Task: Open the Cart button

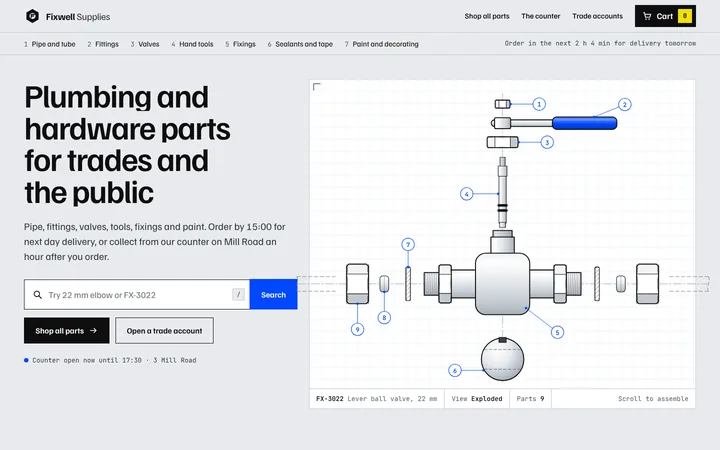Action: pyautogui.click(x=665, y=16)
